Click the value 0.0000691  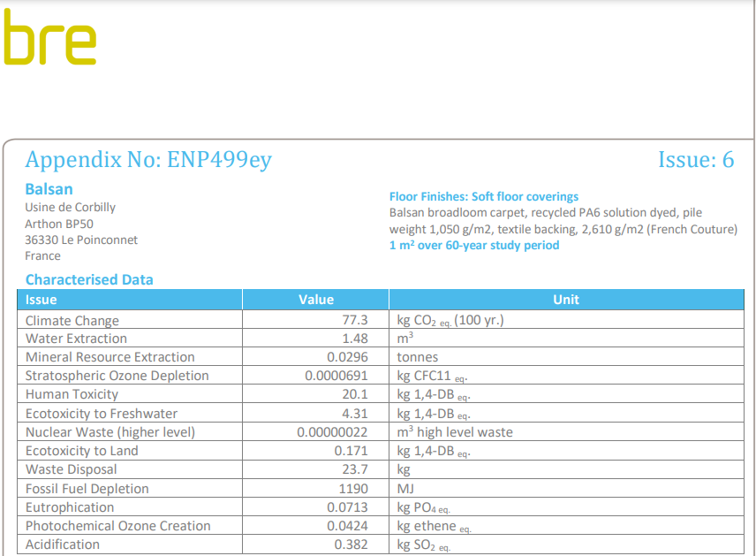[x=336, y=376]
